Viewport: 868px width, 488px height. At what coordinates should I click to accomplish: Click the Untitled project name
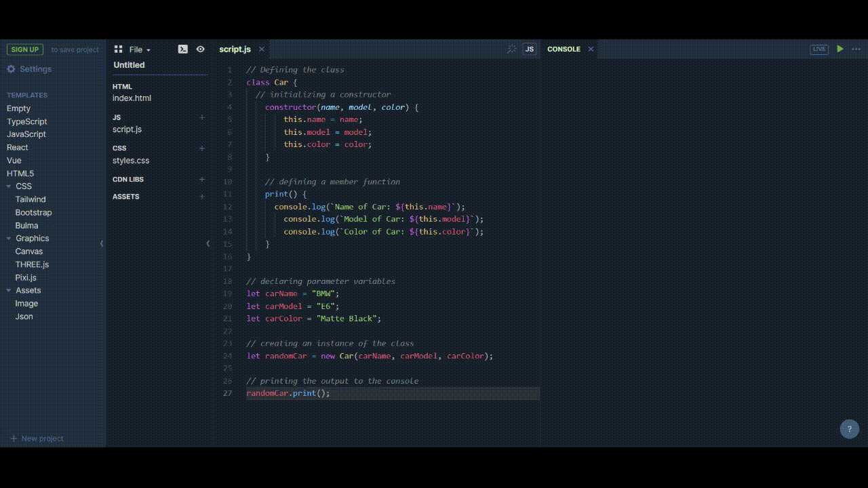tap(129, 65)
